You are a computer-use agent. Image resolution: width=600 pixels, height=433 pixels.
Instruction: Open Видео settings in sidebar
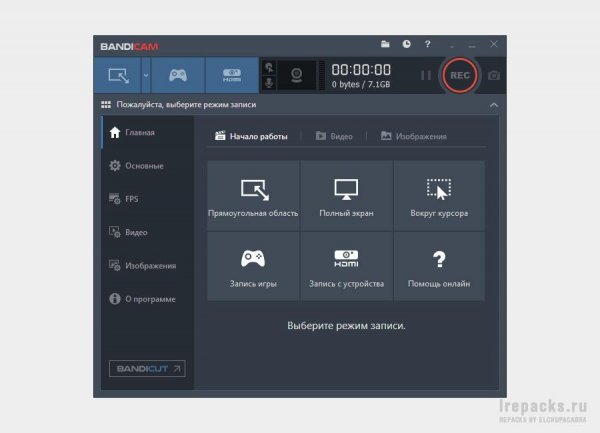coord(147,232)
